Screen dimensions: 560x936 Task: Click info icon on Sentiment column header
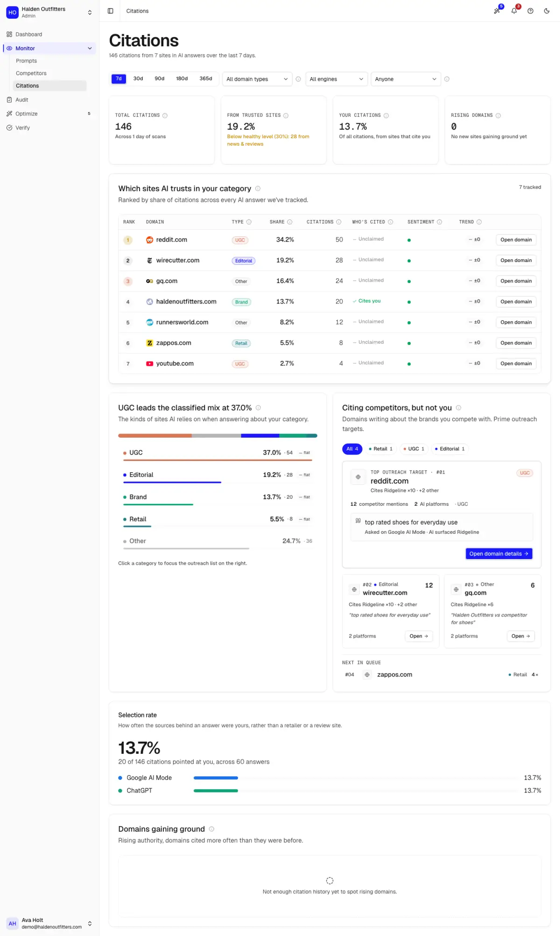[x=439, y=222]
